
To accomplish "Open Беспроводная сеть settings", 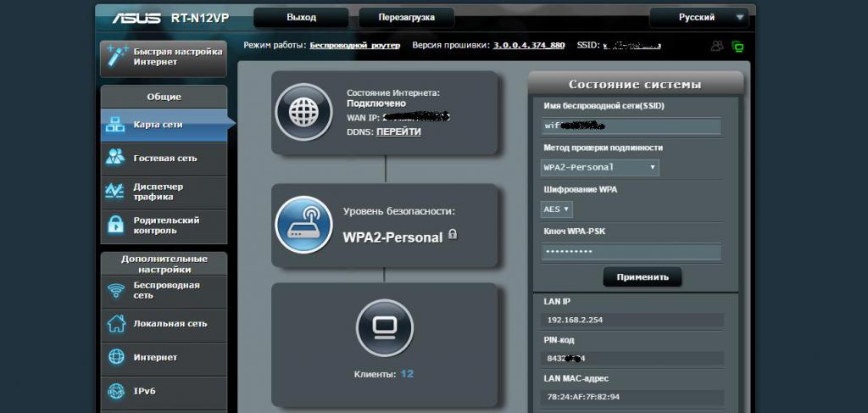I will pos(164,291).
